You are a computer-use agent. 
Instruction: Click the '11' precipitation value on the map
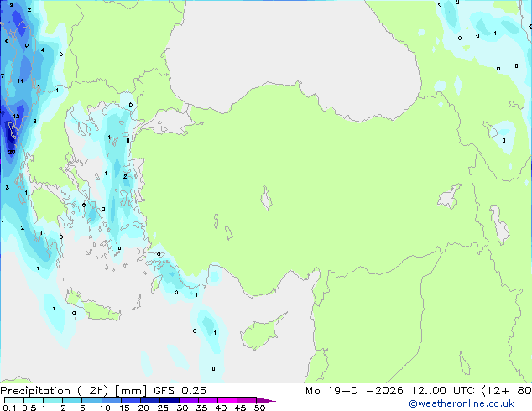tap(20, 81)
